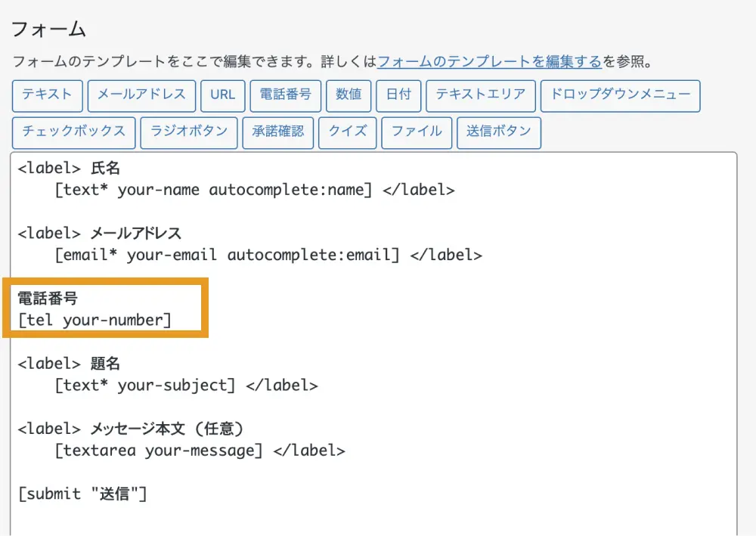Click on the [tel your-number] line
Screen dimensions: 756x536
[x=94, y=321]
